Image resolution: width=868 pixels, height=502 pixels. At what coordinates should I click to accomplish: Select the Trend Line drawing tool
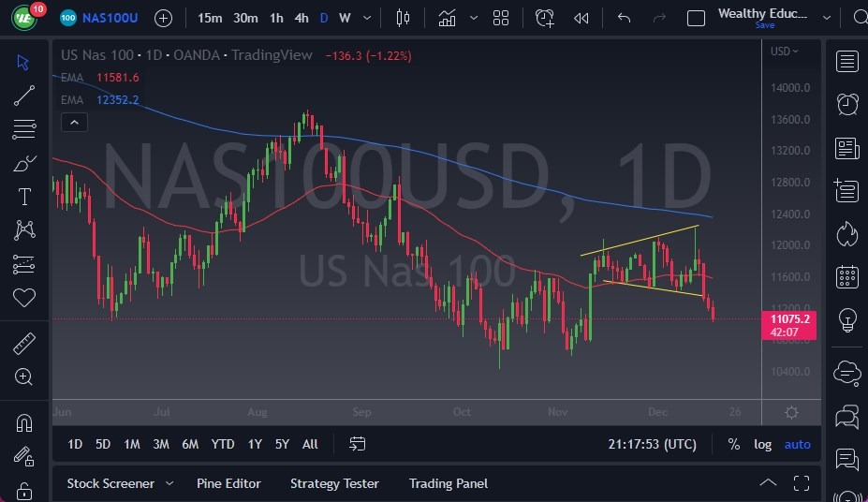click(x=24, y=96)
